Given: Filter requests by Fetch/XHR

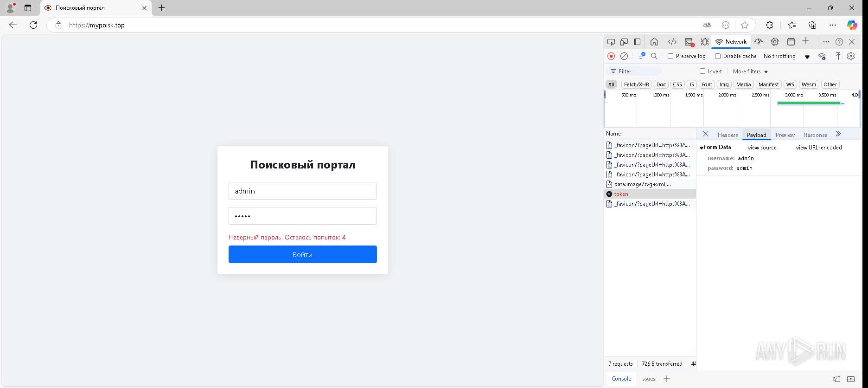Looking at the screenshot, I should [x=637, y=84].
